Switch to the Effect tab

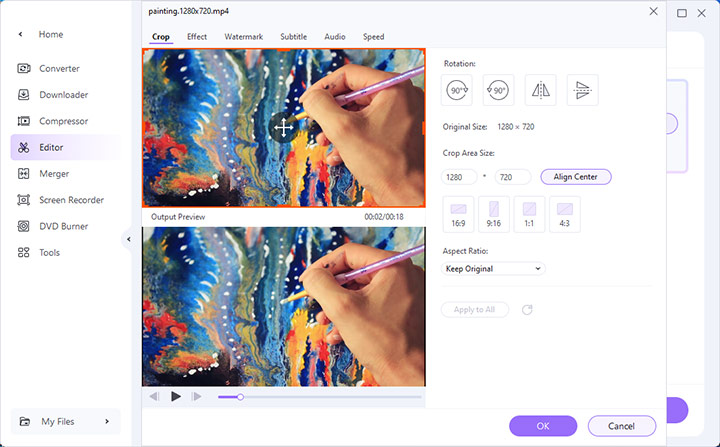pyautogui.click(x=197, y=37)
